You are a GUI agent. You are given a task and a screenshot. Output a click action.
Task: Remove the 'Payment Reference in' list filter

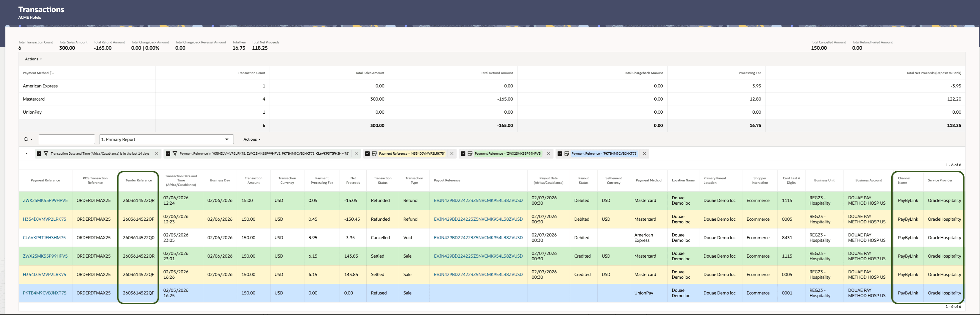coord(356,154)
